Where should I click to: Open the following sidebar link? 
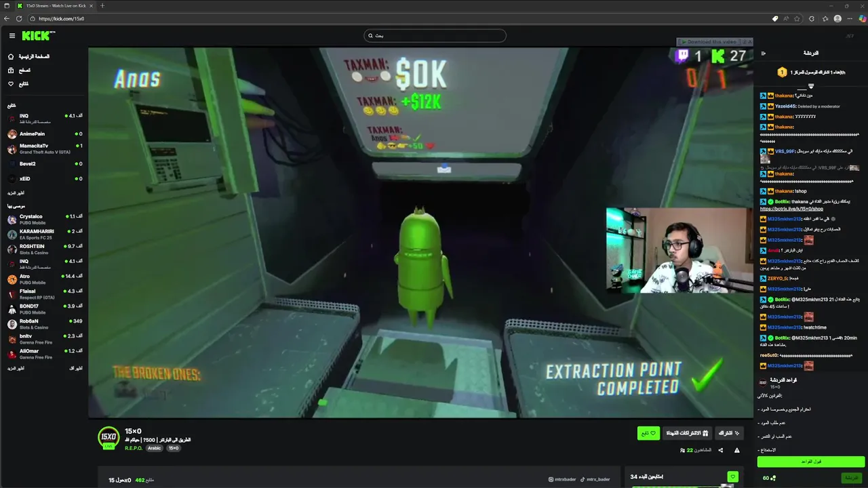pyautogui.click(x=18, y=84)
